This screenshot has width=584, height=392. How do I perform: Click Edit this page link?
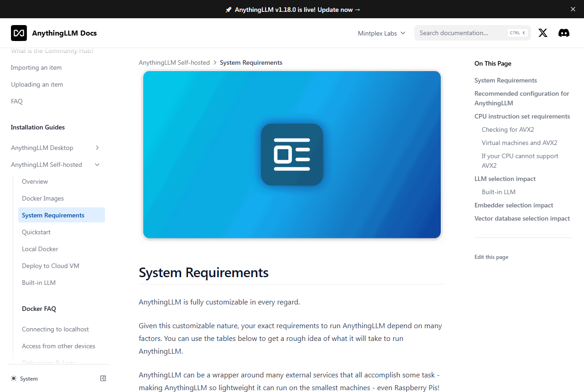tap(491, 257)
